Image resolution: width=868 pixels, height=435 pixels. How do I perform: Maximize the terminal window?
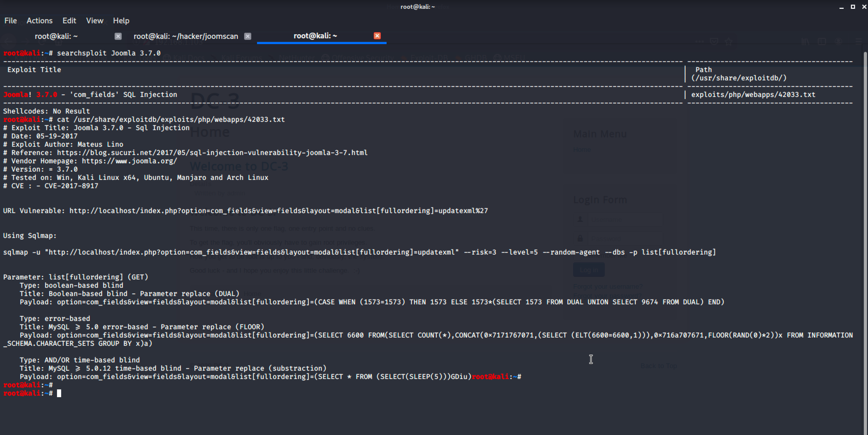[x=853, y=7]
